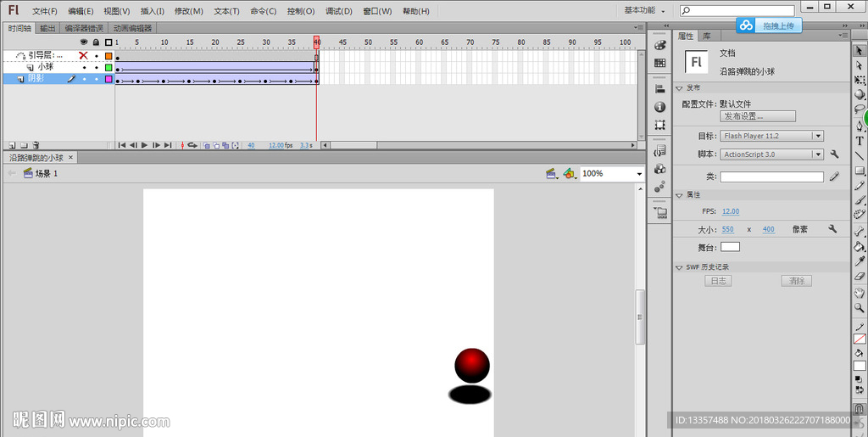The width and height of the screenshot is (868, 437).
Task: Lock the 小球 layer
Action: pyautogui.click(x=97, y=68)
